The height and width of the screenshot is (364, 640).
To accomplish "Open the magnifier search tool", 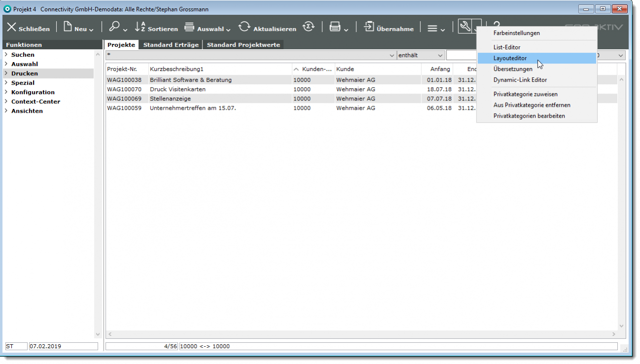I will click(114, 27).
